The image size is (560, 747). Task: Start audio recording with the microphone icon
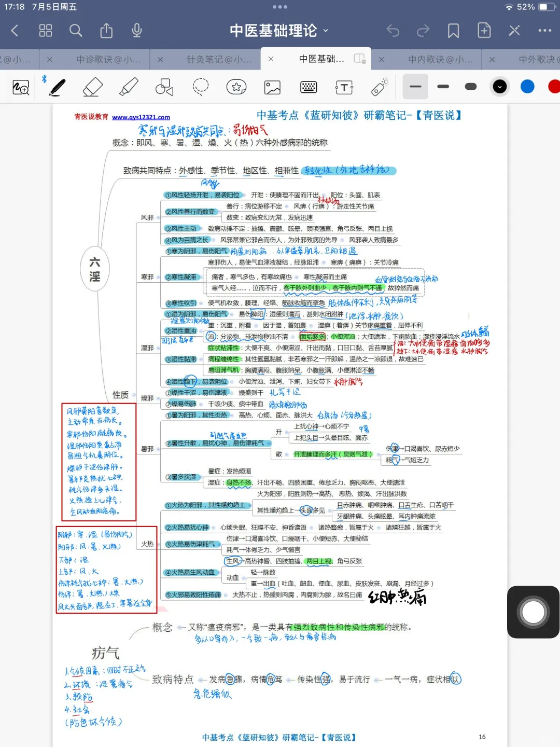[x=137, y=31]
